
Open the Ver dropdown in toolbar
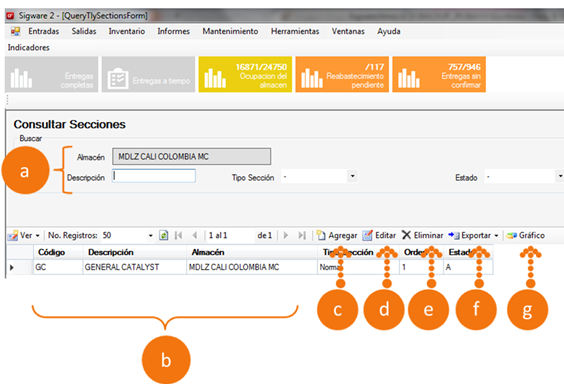click(x=24, y=236)
